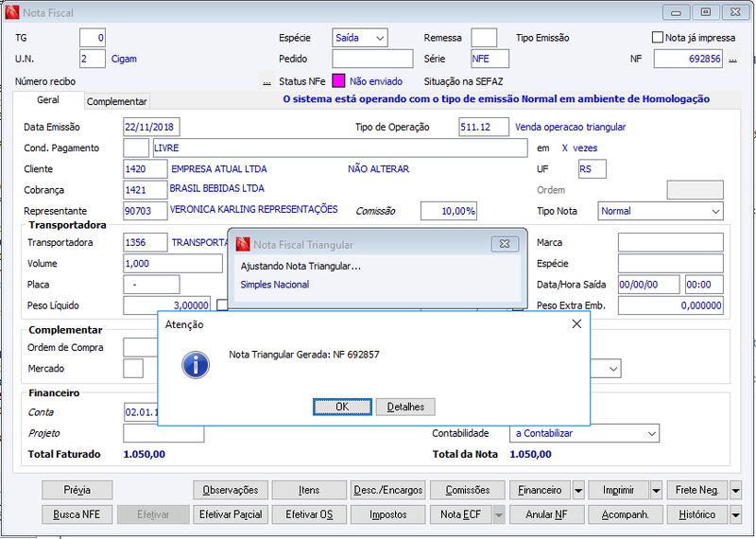756x539 pixels.
Task: Expand the dropdown arrow next to Histórico button
Action: pyautogui.click(x=735, y=514)
